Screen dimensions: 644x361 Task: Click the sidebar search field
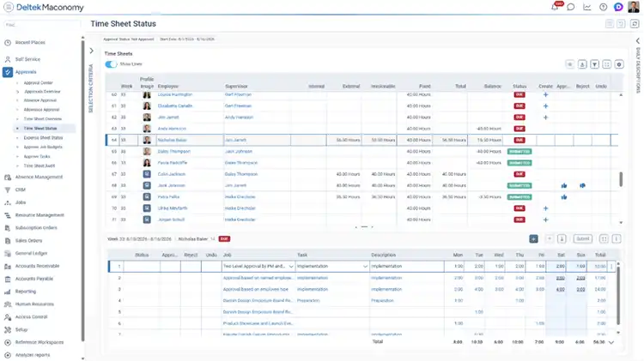(41, 25)
